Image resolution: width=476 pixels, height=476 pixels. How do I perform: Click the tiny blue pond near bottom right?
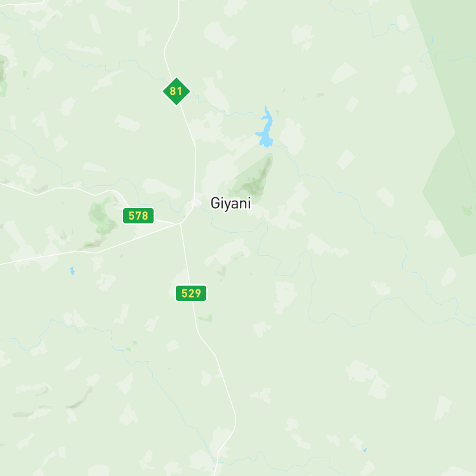(365, 450)
